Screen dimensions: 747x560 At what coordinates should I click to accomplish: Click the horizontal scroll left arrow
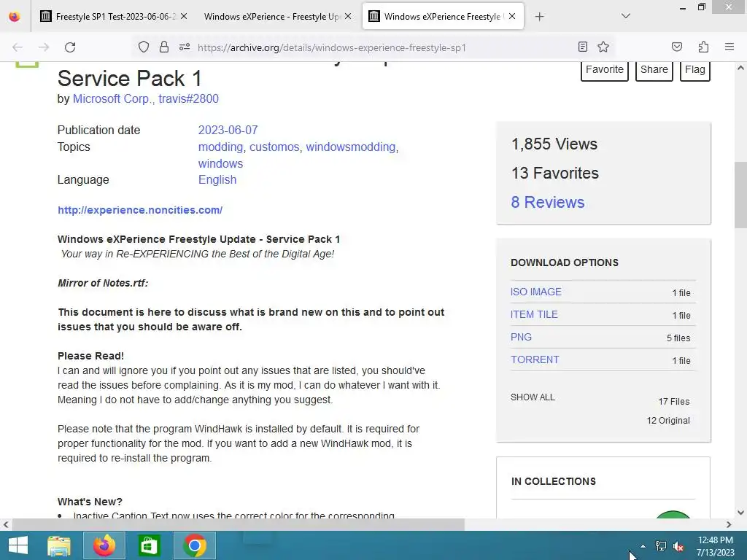point(6,525)
